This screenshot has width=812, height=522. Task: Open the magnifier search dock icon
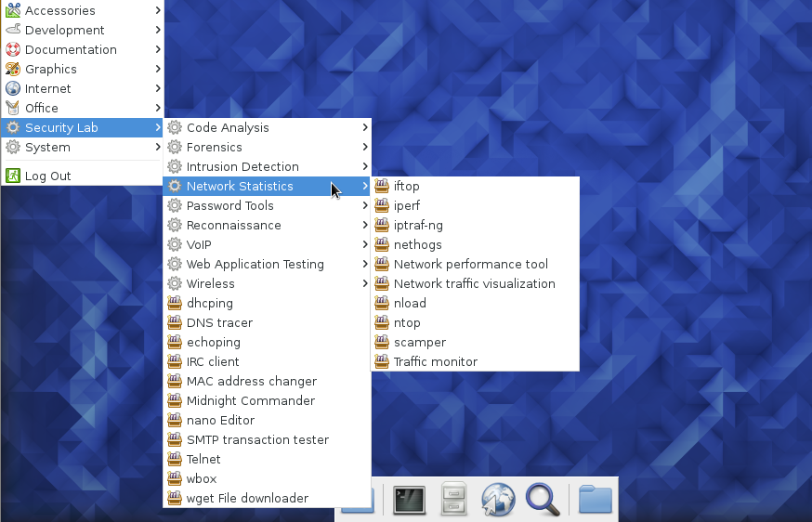pyautogui.click(x=543, y=499)
